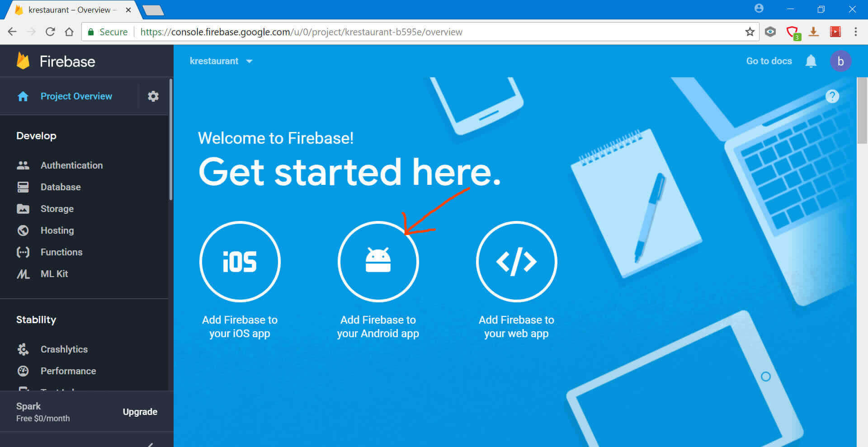Select Authentication in the Develop section

pyautogui.click(x=71, y=165)
